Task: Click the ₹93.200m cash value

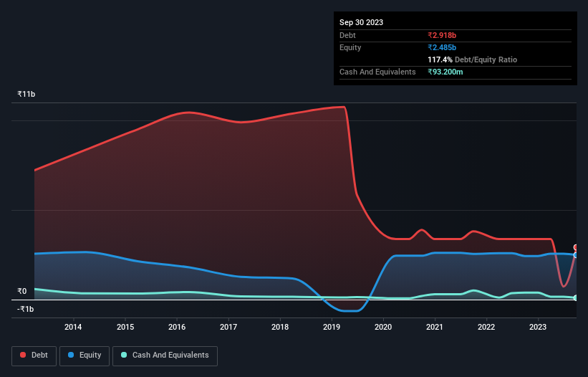Action: point(445,72)
